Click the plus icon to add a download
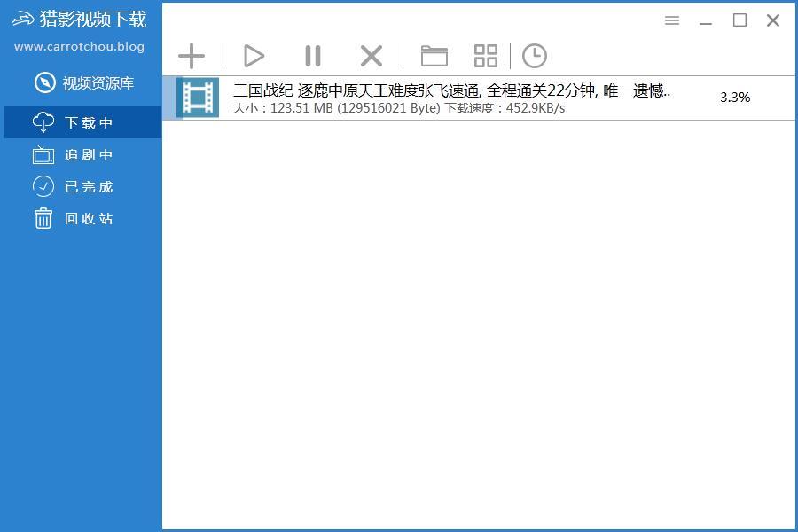The image size is (798, 532). tap(192, 56)
